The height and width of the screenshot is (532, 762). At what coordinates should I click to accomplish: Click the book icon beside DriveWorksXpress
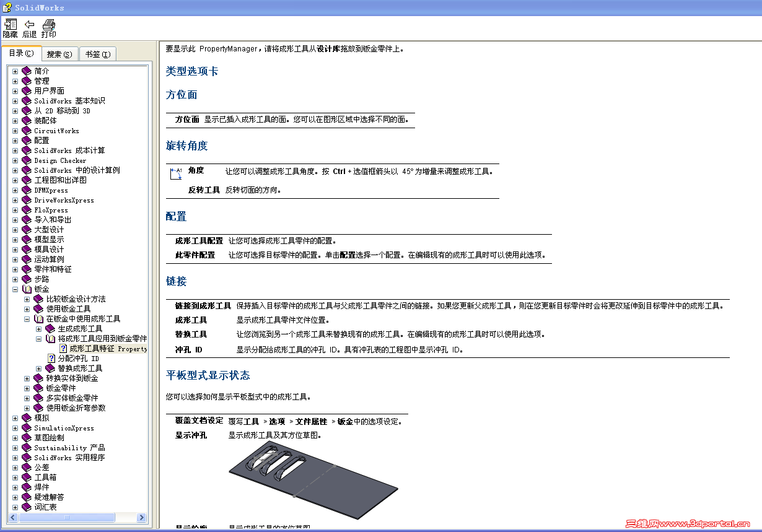point(27,200)
